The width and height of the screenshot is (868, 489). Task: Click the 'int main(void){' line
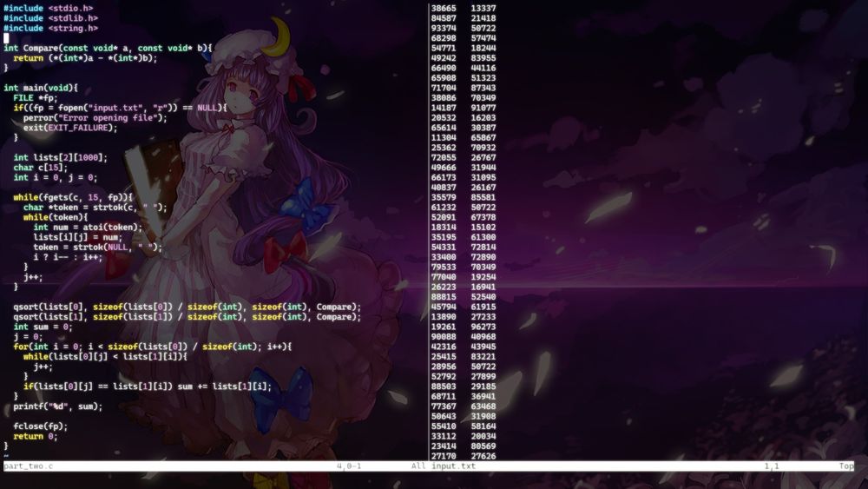[41, 88]
